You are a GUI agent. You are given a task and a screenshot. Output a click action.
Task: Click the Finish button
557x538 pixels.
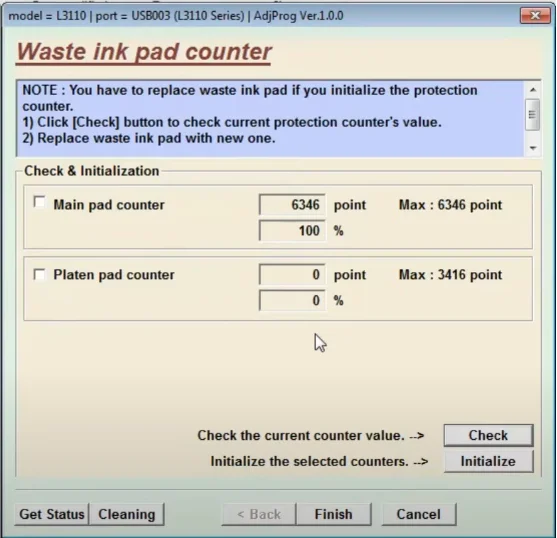(x=334, y=514)
